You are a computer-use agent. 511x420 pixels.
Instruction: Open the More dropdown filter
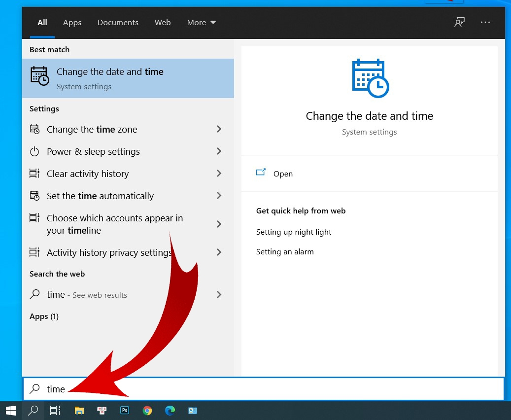tap(202, 23)
